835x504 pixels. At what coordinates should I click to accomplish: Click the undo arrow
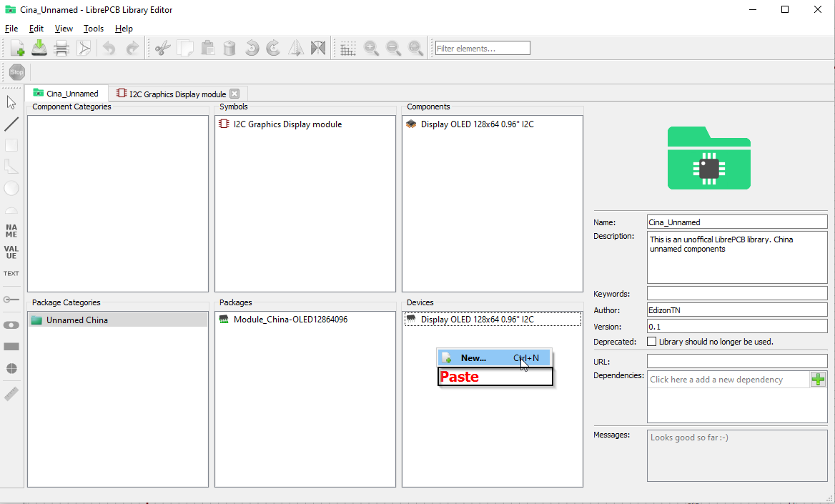point(108,47)
